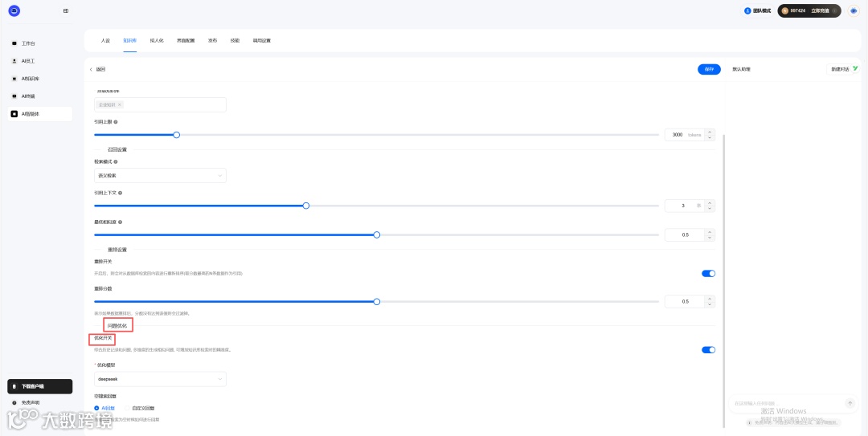Click the send arrow in chat input
868x436 pixels.
850,403
